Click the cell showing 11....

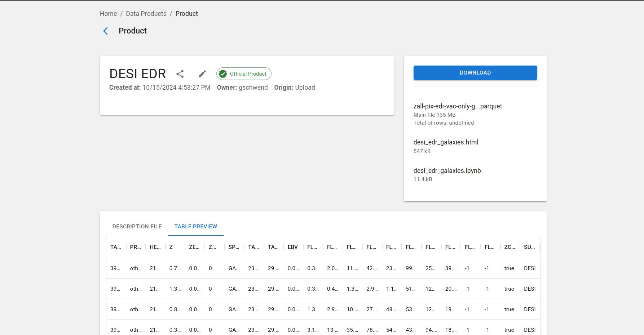click(x=352, y=268)
